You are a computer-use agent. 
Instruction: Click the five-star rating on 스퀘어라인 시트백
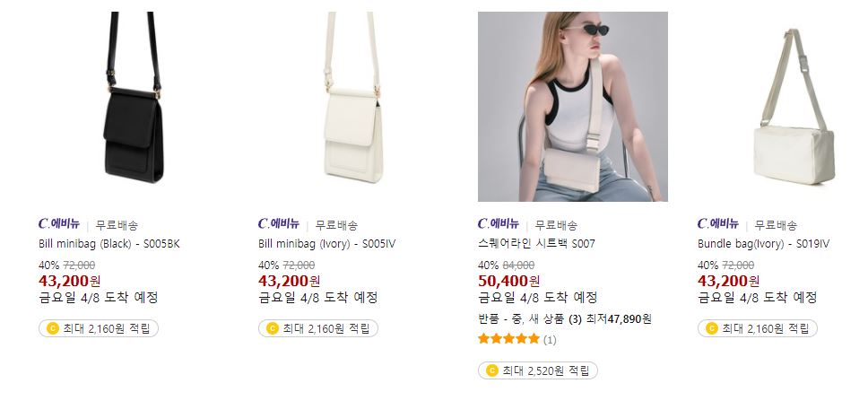point(508,339)
